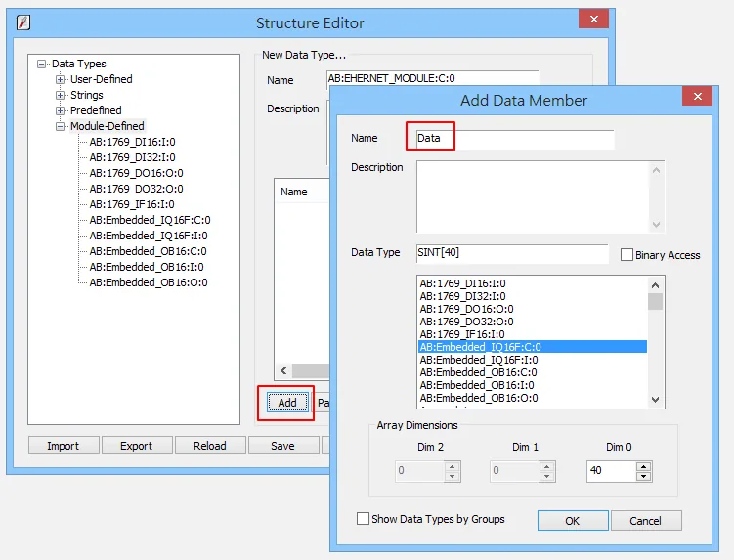The height and width of the screenshot is (560, 734).
Task: Click the member Name field containing Data
Action: point(515,139)
